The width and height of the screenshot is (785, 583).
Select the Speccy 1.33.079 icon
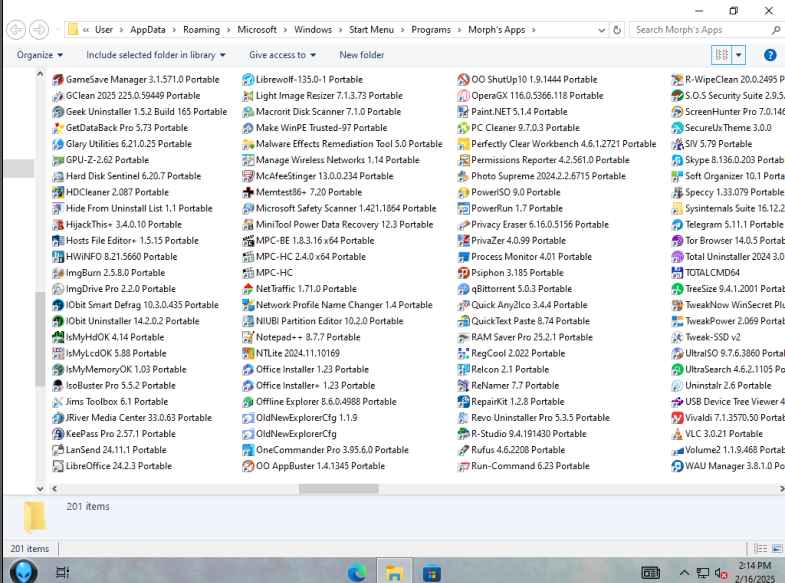pos(677,192)
